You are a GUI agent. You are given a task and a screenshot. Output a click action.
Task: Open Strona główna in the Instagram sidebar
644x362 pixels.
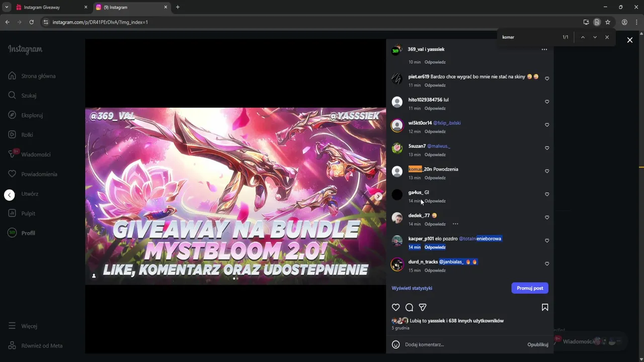32,76
